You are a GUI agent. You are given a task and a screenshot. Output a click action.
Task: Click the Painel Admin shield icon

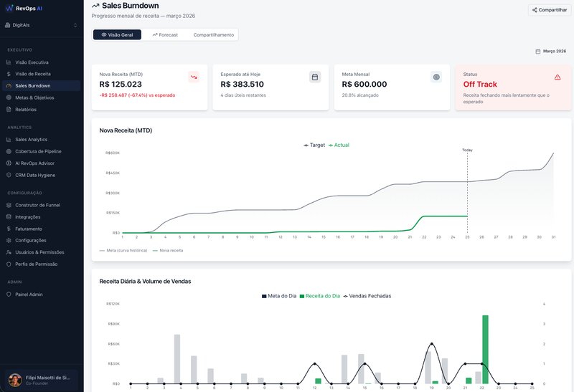[9, 295]
